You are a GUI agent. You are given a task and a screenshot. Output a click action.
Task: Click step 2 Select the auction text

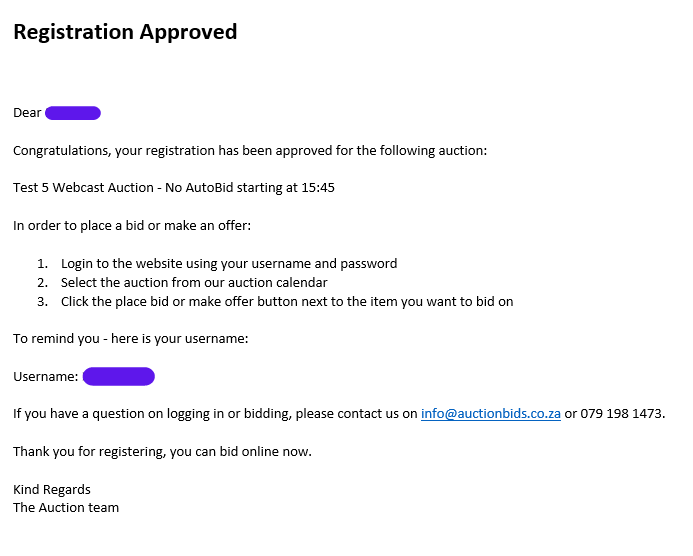pos(194,282)
